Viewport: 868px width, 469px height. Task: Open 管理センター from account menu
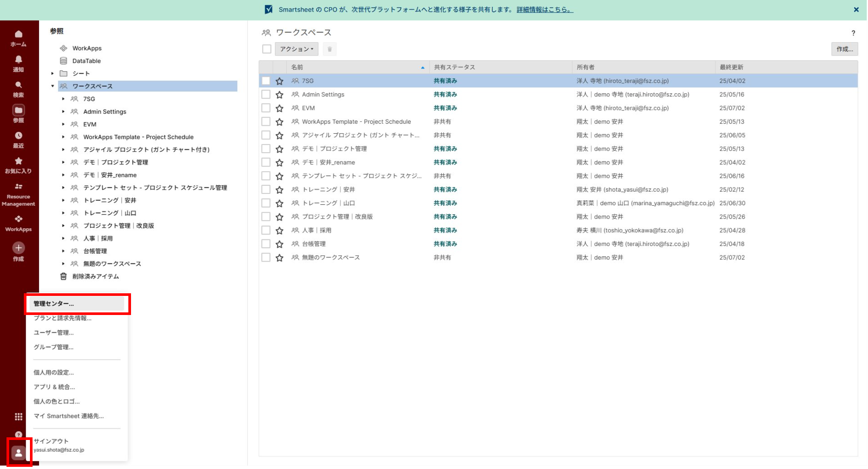click(76, 304)
